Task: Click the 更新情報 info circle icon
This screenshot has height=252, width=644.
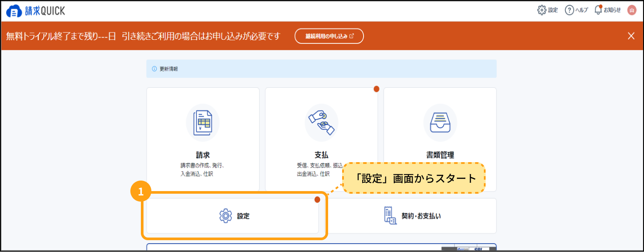Action: coord(154,69)
